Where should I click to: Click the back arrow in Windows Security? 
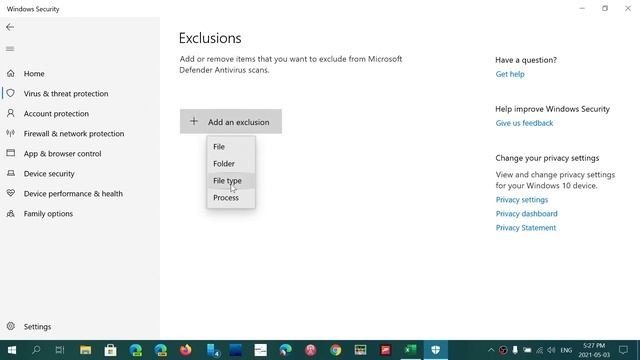click(x=10, y=27)
